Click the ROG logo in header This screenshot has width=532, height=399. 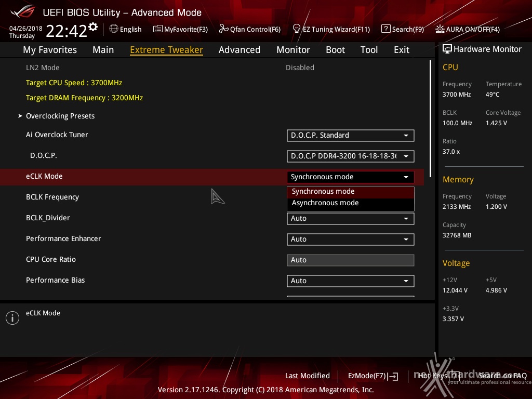point(23,12)
